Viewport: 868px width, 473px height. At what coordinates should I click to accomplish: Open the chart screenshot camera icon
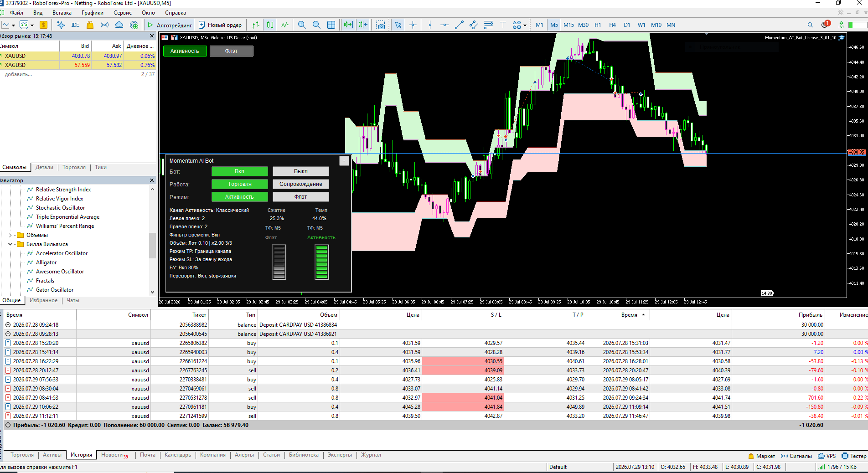click(381, 25)
